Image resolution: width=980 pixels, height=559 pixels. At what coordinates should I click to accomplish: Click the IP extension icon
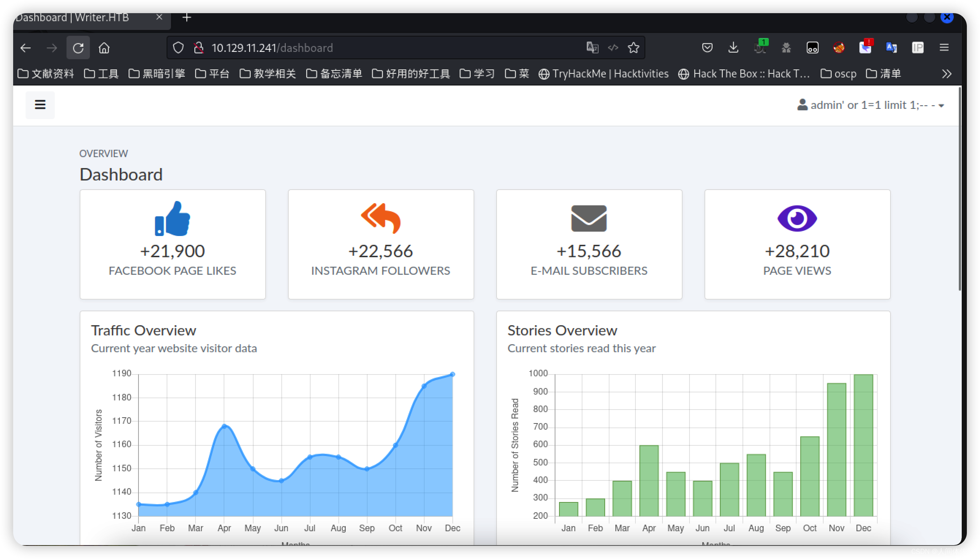(x=918, y=48)
